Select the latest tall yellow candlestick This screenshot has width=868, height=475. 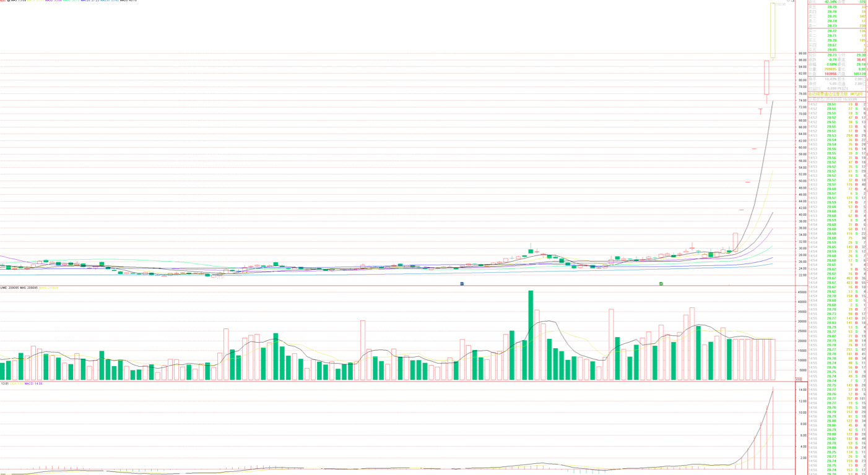coord(773,31)
